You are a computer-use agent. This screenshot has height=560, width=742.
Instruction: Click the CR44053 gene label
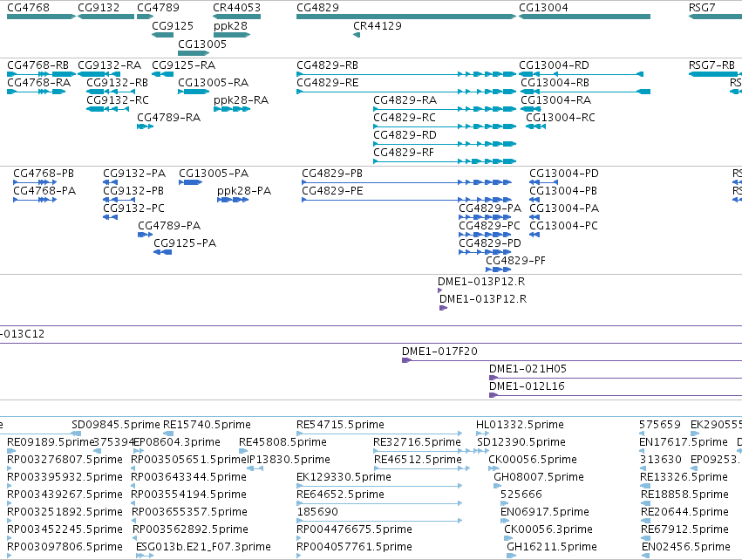[x=236, y=8]
